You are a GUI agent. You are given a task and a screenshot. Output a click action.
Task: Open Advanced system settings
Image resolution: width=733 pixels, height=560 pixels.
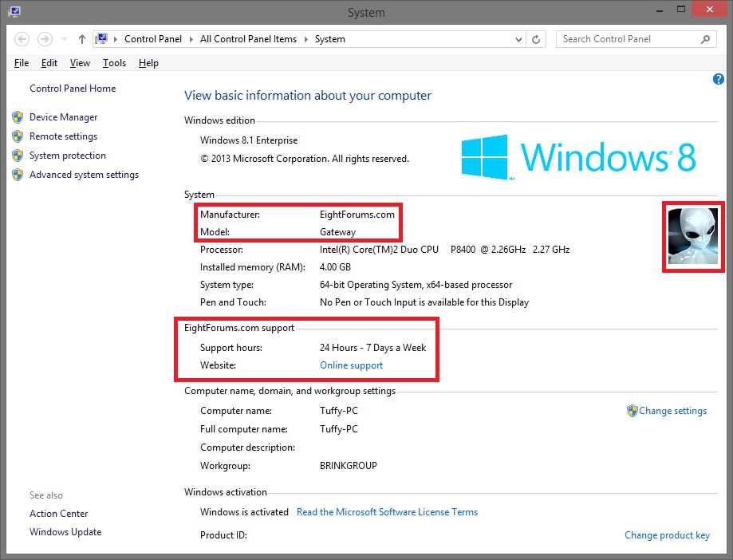(84, 175)
